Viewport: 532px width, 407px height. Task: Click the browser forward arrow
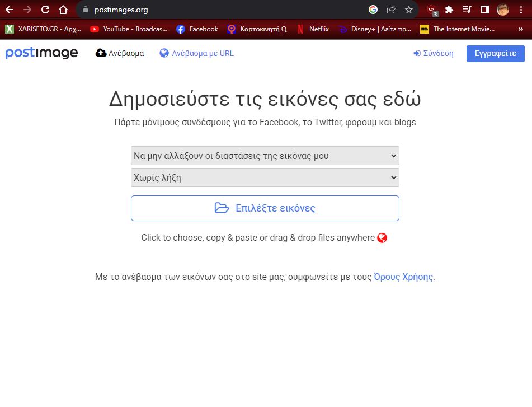click(27, 10)
